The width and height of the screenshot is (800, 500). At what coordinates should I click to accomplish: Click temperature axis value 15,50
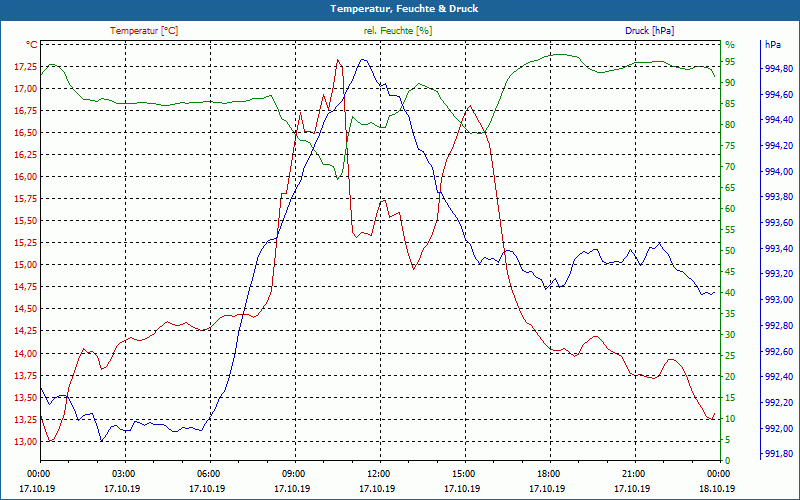click(27, 221)
